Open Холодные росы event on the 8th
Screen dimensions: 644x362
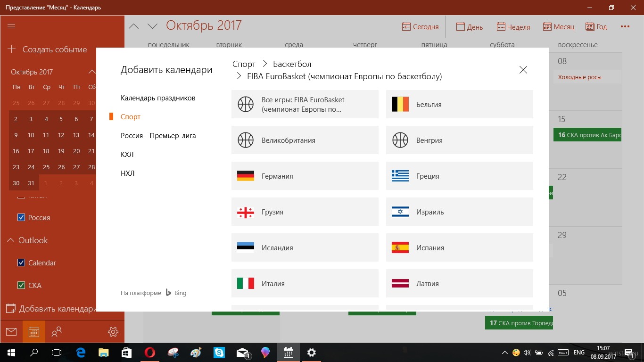coord(587,77)
